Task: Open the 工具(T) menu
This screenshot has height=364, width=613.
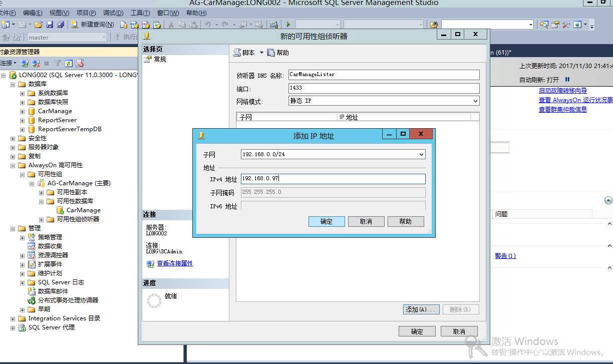Action: pos(140,13)
